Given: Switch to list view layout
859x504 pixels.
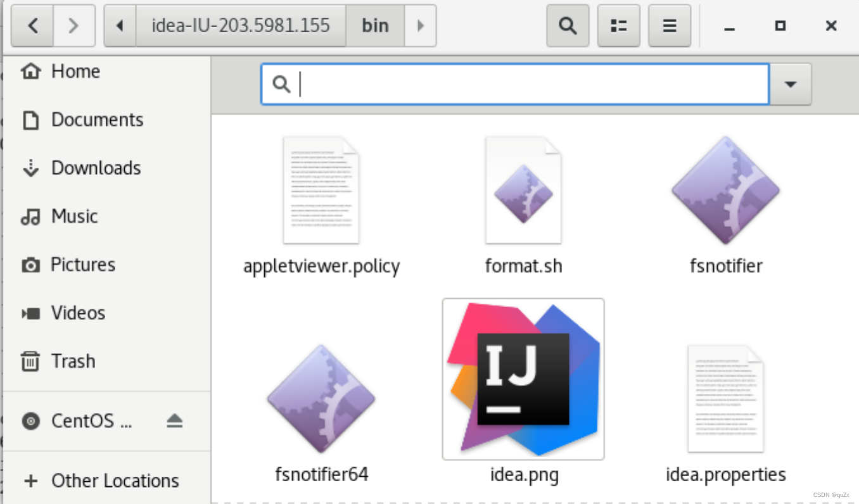Looking at the screenshot, I should click(x=618, y=25).
